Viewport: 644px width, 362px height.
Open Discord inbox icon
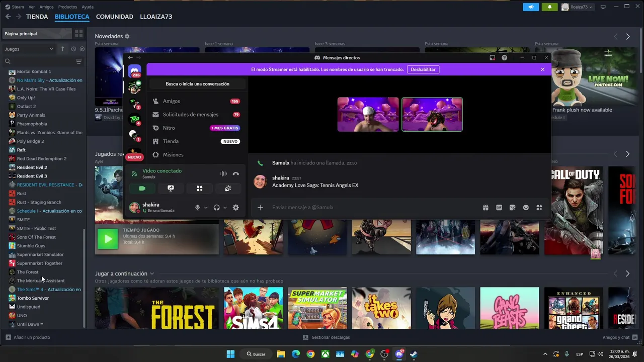tap(492, 58)
